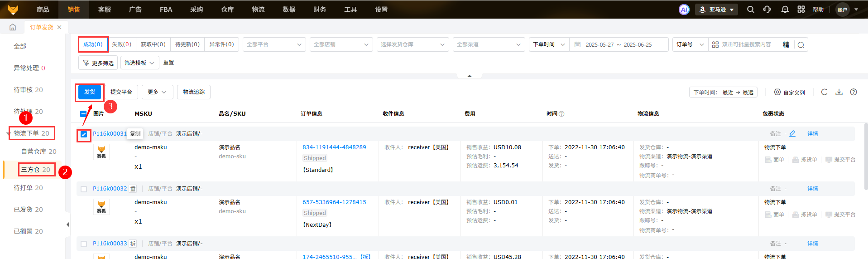The width and height of the screenshot is (868, 259).
Task: Switch to the 失败(0) tab
Action: (x=121, y=44)
